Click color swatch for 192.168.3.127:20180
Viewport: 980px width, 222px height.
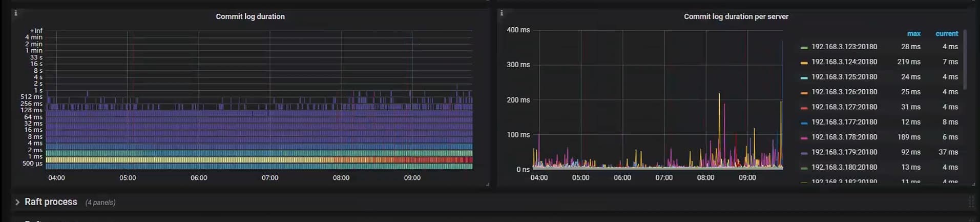(804, 108)
